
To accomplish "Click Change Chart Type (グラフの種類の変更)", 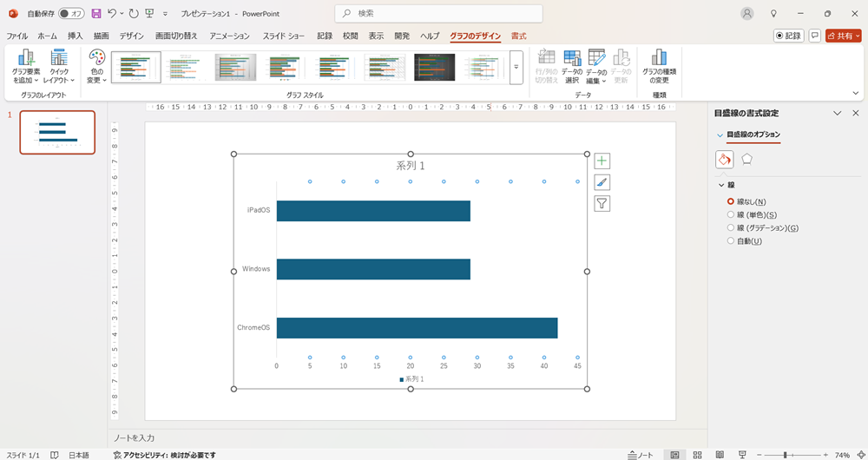I will [x=659, y=67].
